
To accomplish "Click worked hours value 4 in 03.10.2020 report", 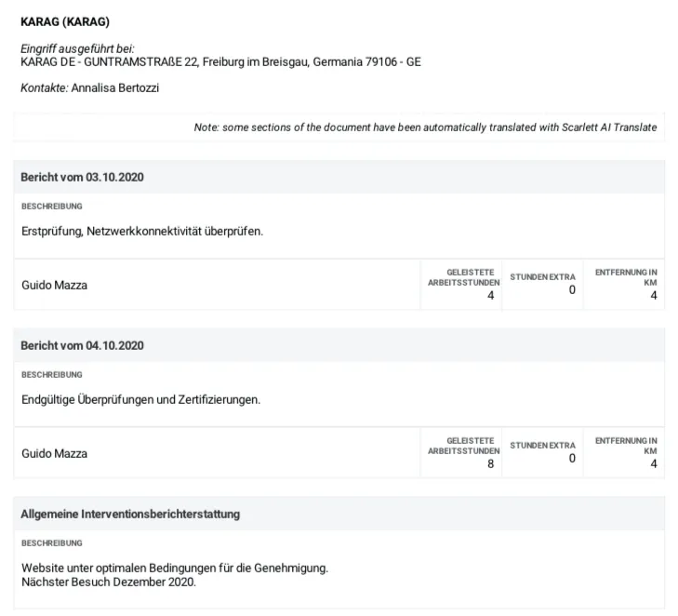I will [490, 296].
